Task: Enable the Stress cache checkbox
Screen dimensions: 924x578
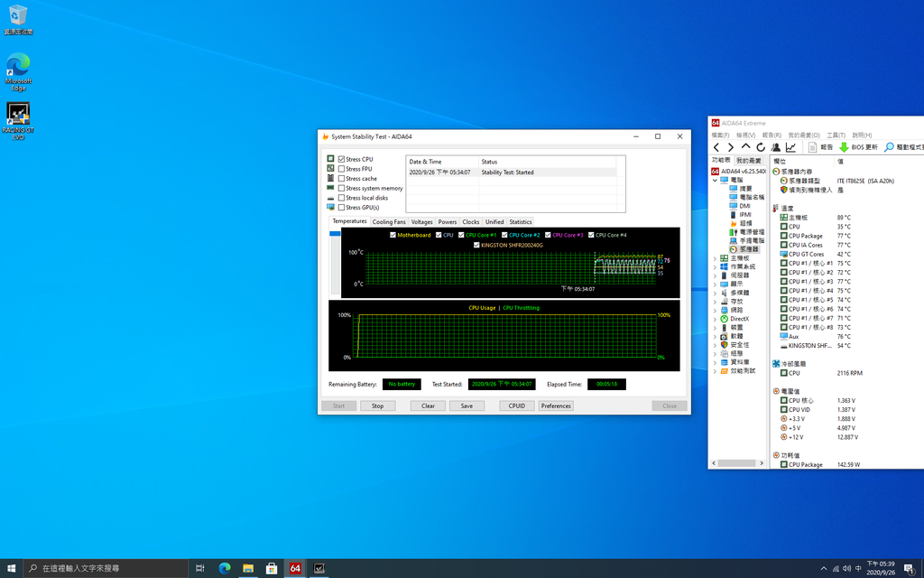Action: pos(341,178)
